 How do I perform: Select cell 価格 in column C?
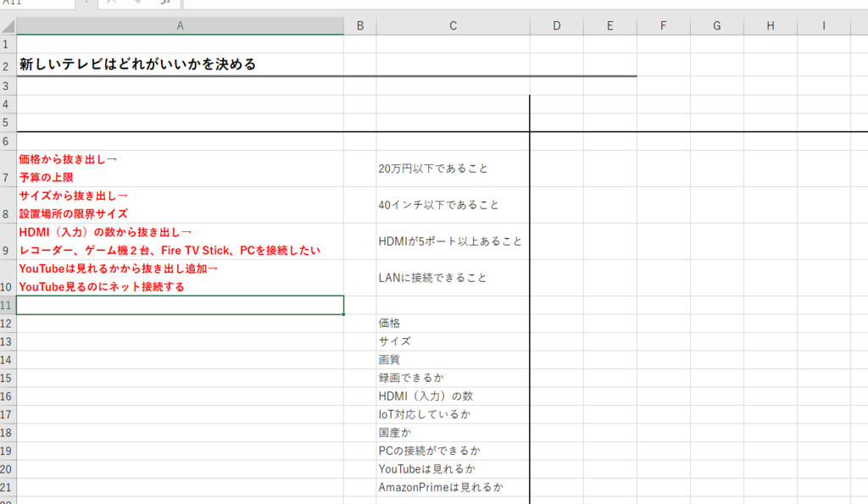click(453, 324)
